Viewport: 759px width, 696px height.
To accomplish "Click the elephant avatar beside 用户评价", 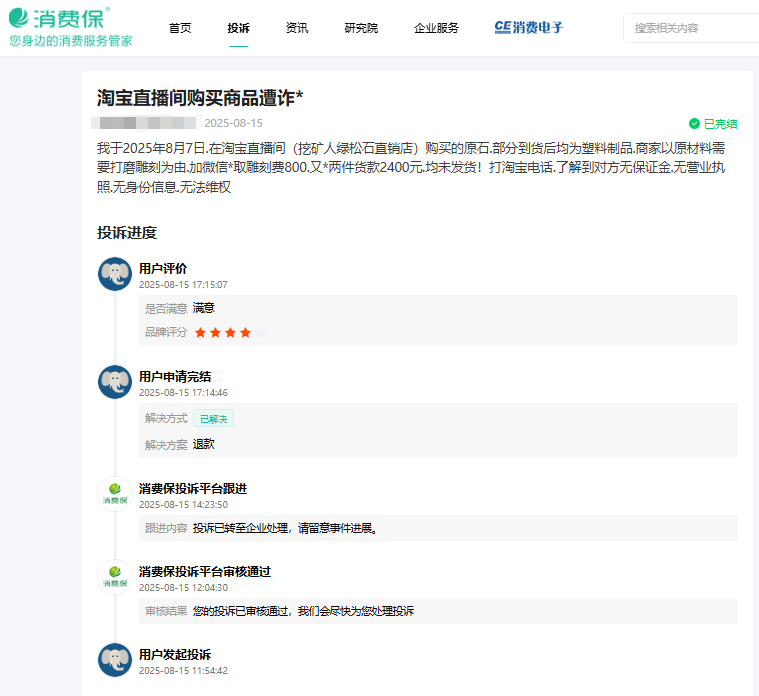I will tap(115, 274).
